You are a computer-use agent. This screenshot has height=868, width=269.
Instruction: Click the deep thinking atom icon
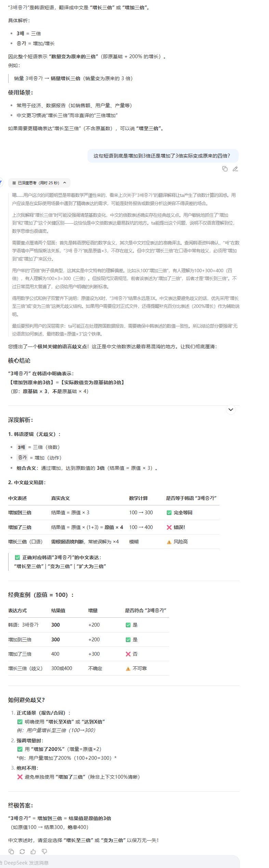point(14,183)
